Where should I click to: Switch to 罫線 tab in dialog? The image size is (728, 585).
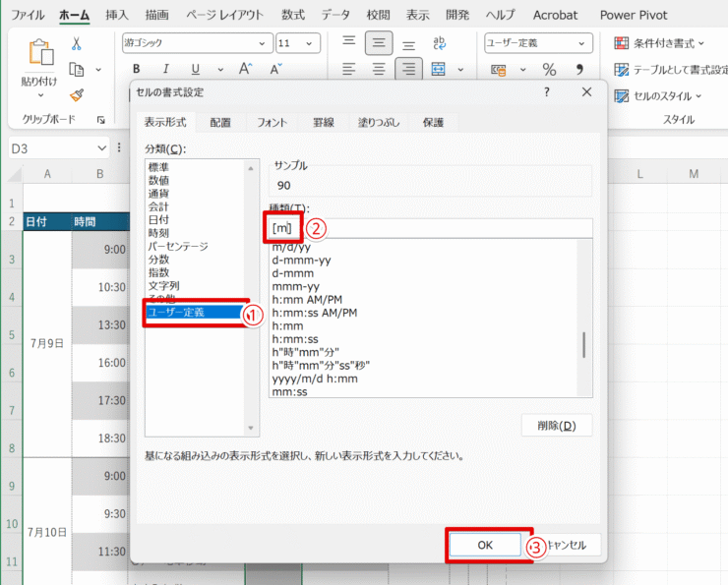323,123
